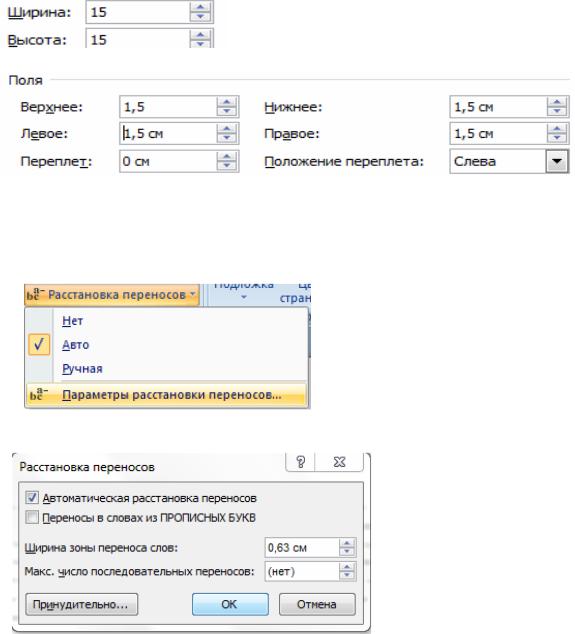575x634 pixels.
Task: Increase hyphenation zone width with up arrow
Action: (x=347, y=543)
